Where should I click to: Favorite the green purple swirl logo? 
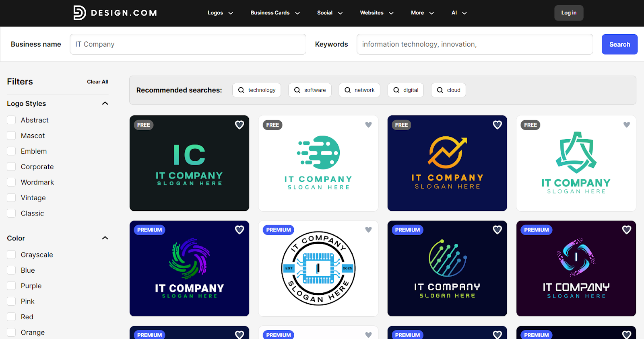click(x=239, y=230)
